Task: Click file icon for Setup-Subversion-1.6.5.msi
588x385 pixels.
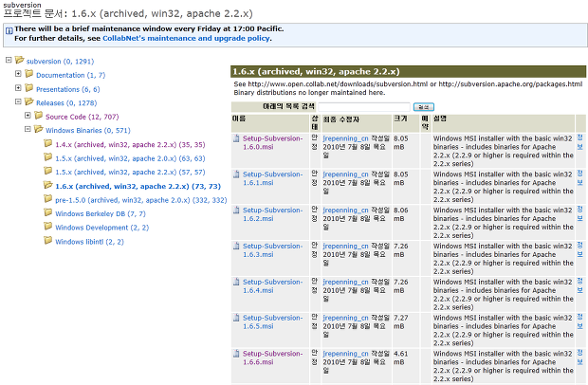Action: (236, 318)
